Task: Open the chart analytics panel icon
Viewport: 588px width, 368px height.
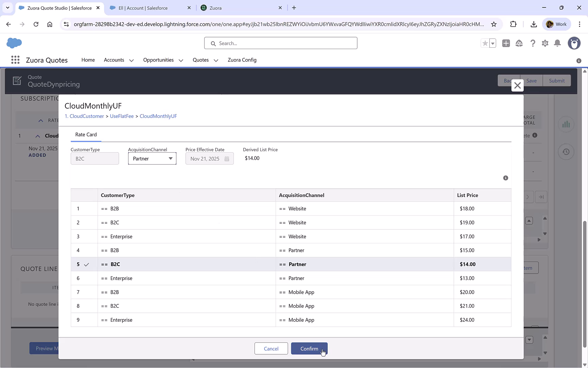Action: 566,124
